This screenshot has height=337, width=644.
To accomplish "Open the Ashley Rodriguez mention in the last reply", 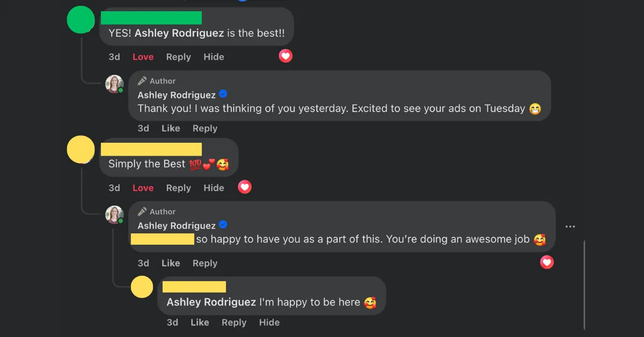I will coord(211,302).
